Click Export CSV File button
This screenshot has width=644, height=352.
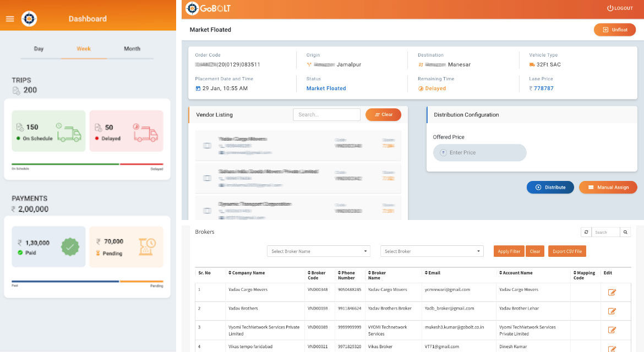567,251
